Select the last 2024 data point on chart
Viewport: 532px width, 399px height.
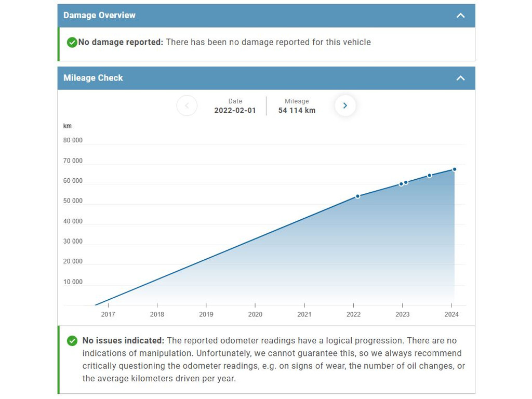pyautogui.click(x=454, y=169)
